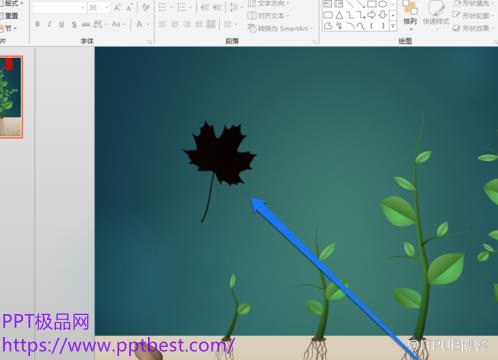The image size is (498, 360).
Task: Select the triangle shape in gallery
Action: [339, 15]
